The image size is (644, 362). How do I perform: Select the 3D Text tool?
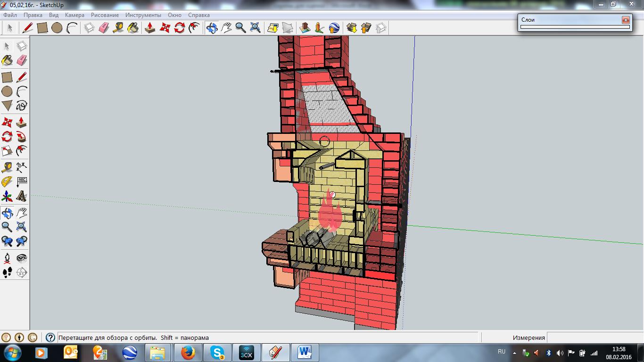coord(22,196)
